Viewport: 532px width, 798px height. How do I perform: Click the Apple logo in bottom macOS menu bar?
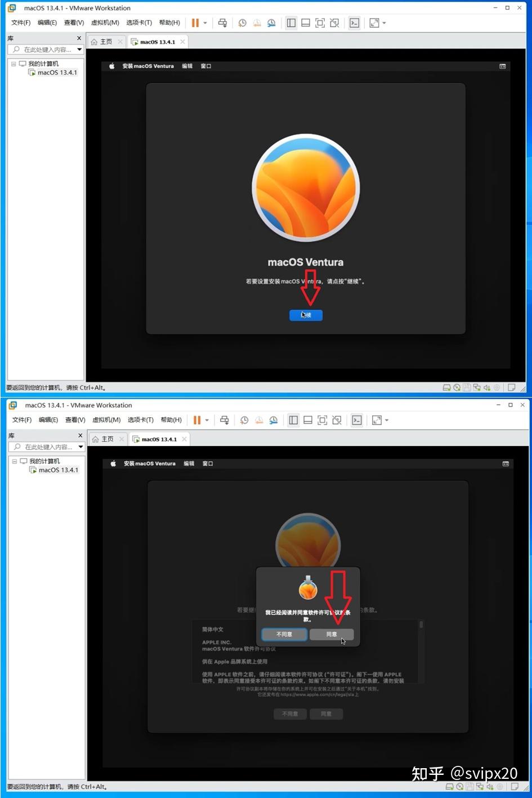coord(113,463)
